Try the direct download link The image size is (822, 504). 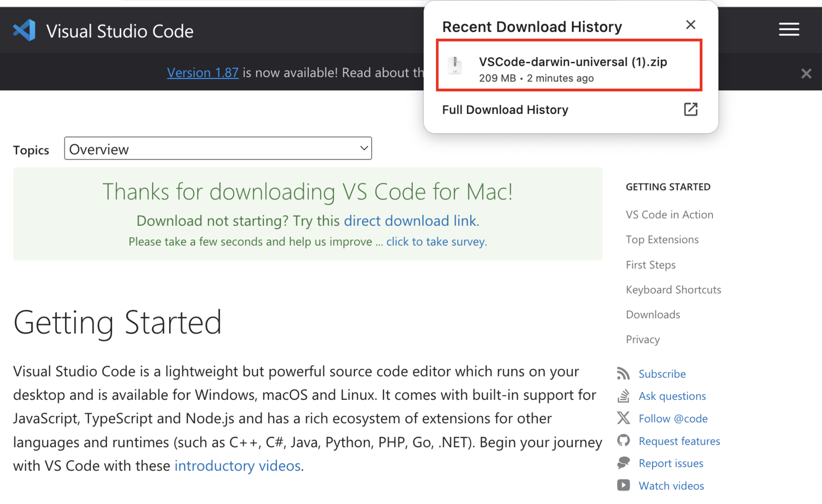coord(410,221)
